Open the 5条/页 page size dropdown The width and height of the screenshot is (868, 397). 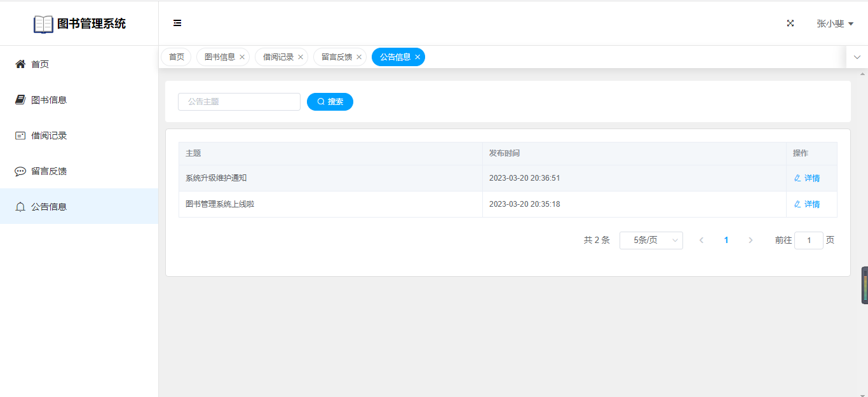click(651, 240)
